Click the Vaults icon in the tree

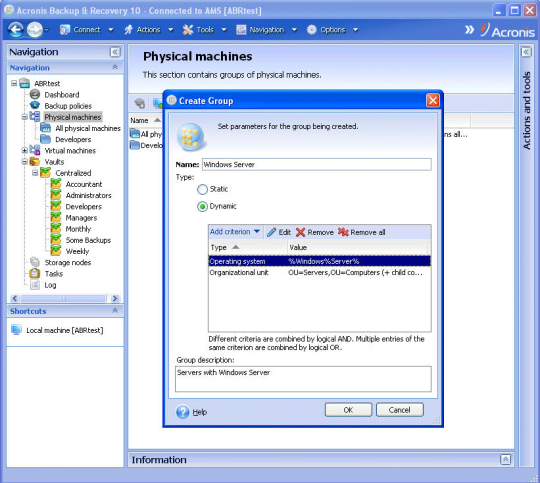pos(35,161)
